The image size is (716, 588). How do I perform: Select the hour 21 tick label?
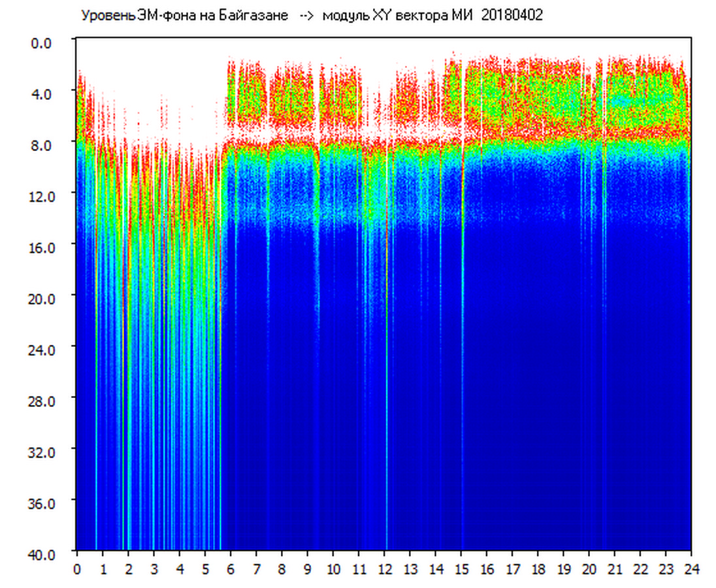click(x=615, y=569)
